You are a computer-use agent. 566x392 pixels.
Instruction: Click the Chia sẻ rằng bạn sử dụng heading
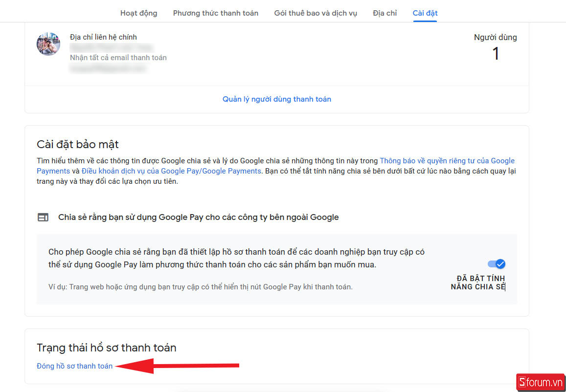(x=199, y=218)
